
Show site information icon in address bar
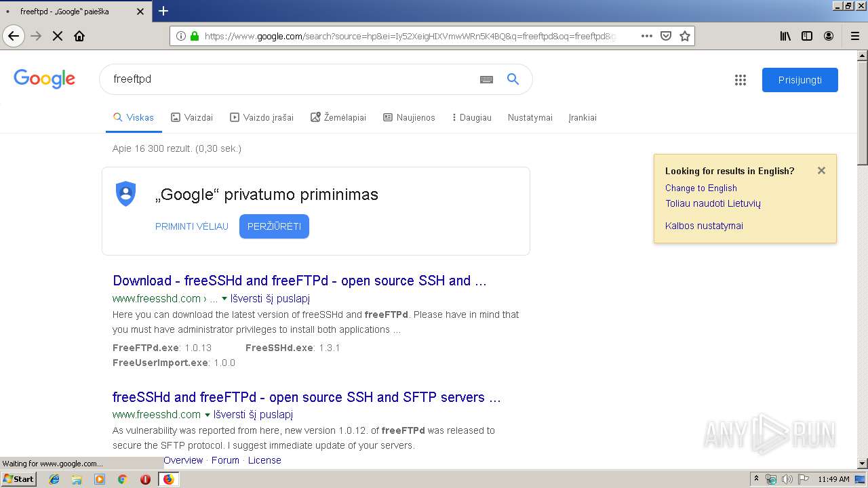181,36
